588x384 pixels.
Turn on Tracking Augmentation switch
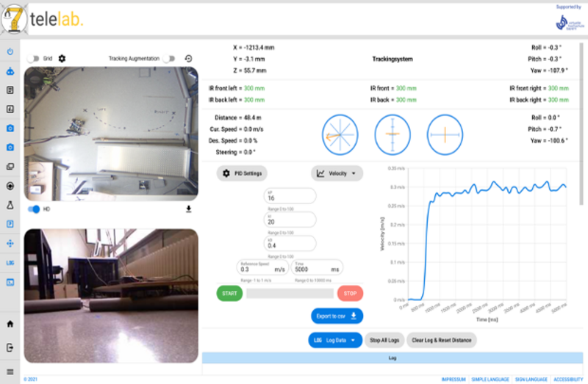coord(171,58)
